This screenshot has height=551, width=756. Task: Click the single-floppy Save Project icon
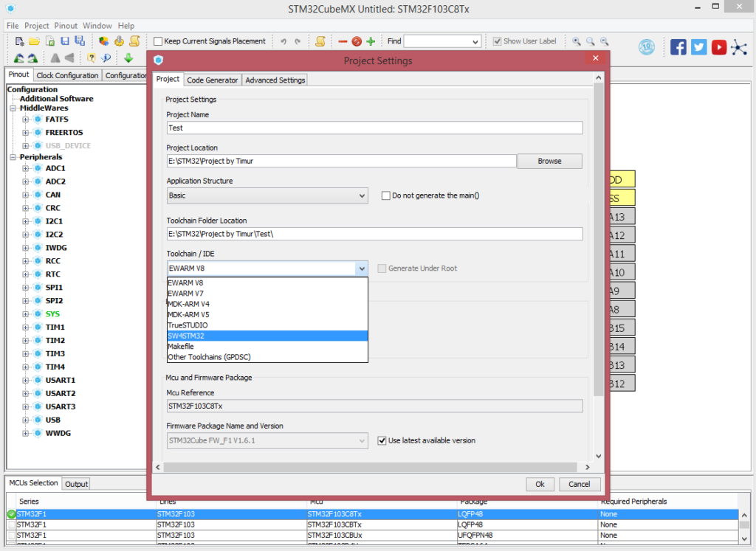(65, 41)
